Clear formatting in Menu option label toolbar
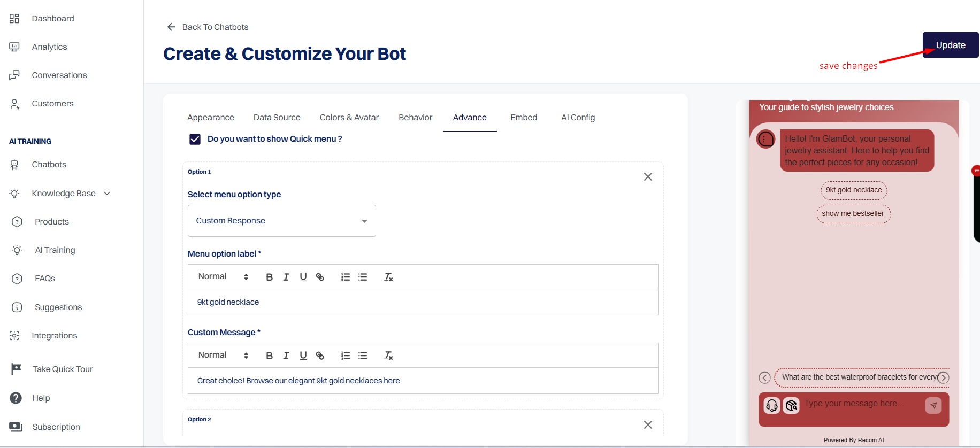The height and width of the screenshot is (448, 980). click(x=389, y=277)
